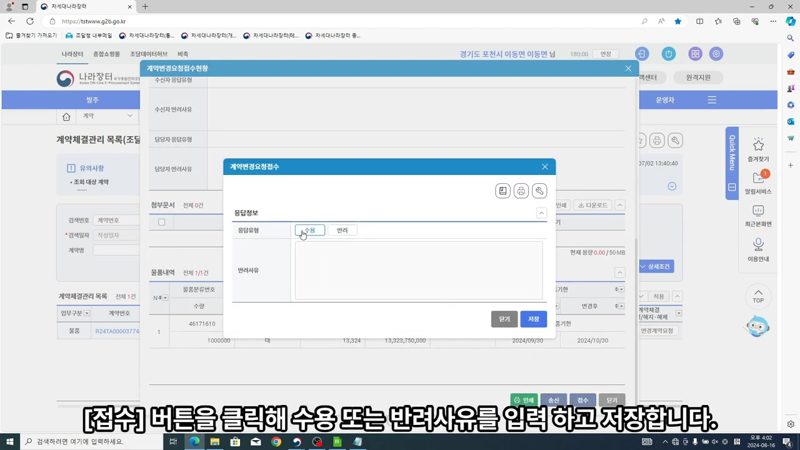Viewport: 800px width, 450px height.
Task: Click the power icon in header
Action: 668,54
